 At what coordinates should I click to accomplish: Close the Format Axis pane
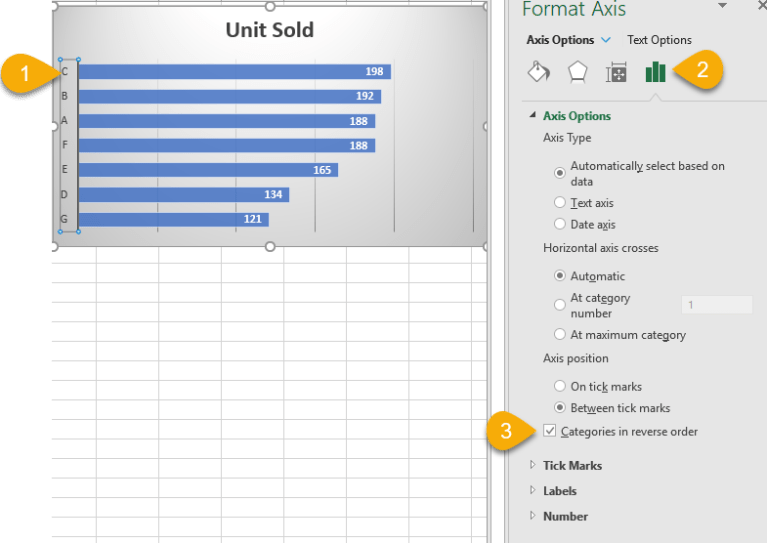(762, 6)
